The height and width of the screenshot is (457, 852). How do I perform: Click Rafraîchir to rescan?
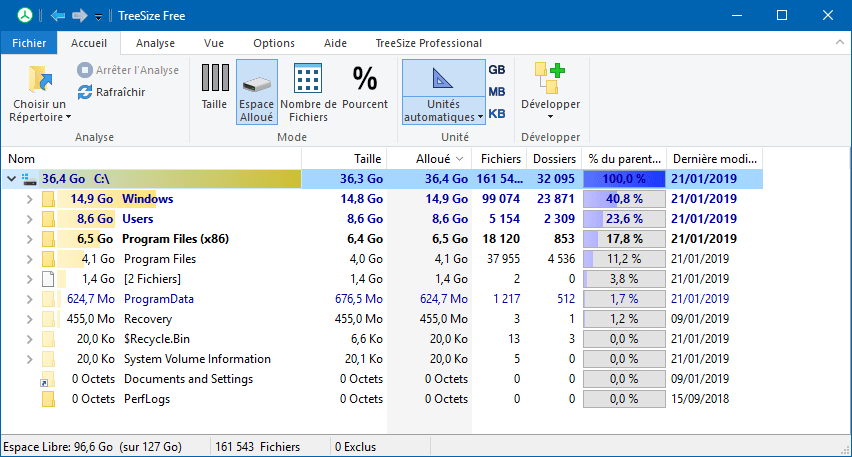(x=111, y=92)
